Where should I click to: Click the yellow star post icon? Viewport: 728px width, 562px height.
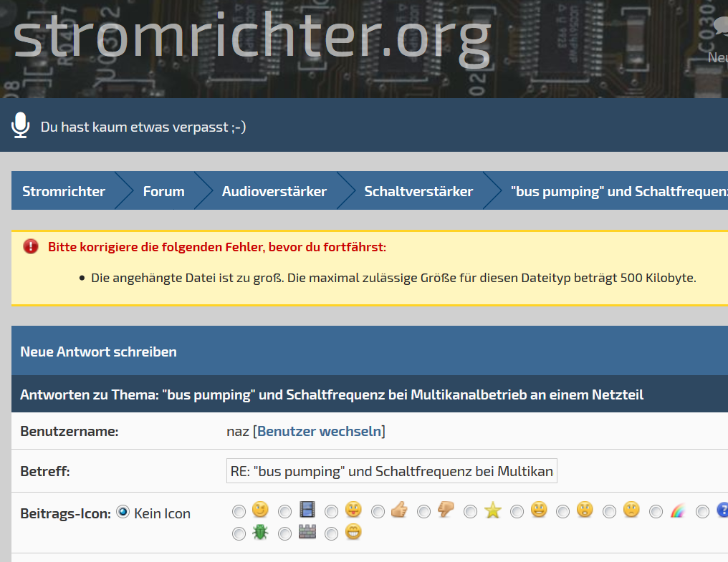click(492, 510)
